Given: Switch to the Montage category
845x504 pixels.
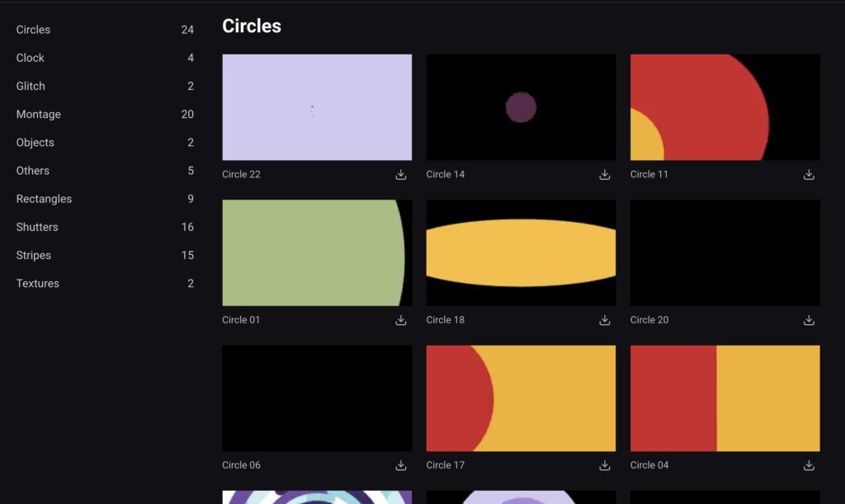Looking at the screenshot, I should point(39,115).
